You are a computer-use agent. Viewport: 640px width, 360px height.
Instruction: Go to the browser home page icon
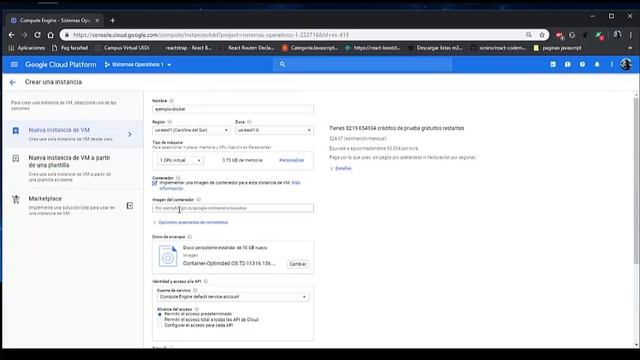(50, 35)
